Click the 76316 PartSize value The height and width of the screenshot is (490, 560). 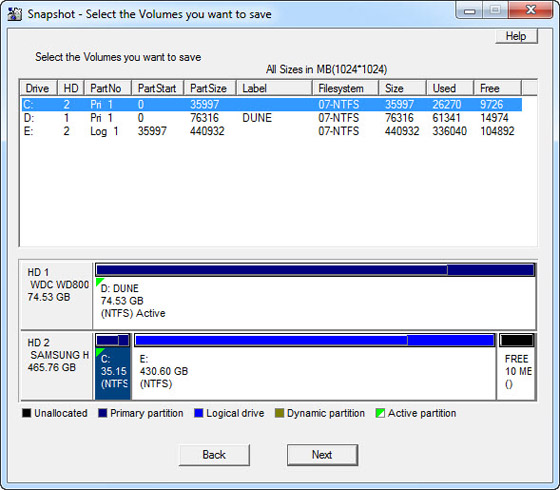click(x=204, y=118)
